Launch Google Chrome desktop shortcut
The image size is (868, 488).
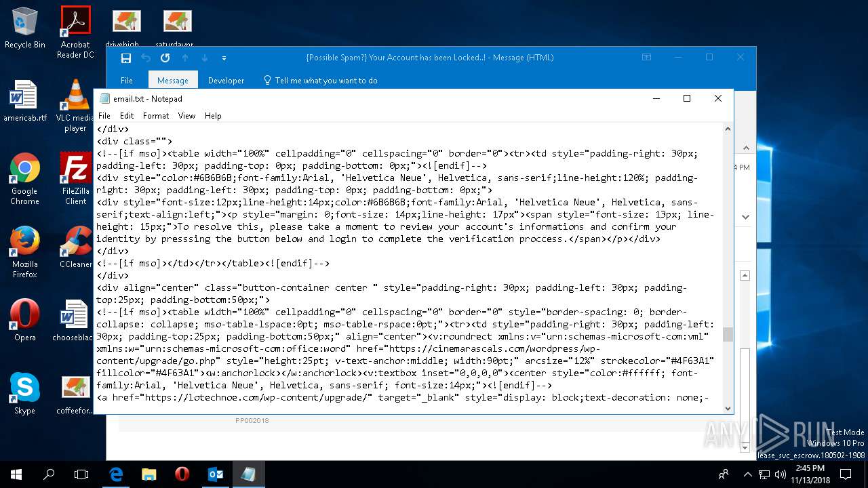(x=24, y=179)
